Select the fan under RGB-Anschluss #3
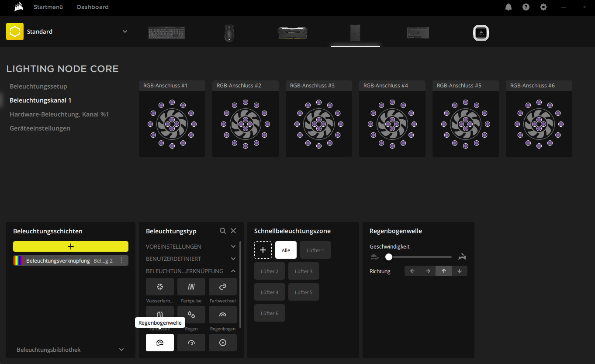Screen dimensions: 595x364 (319, 124)
